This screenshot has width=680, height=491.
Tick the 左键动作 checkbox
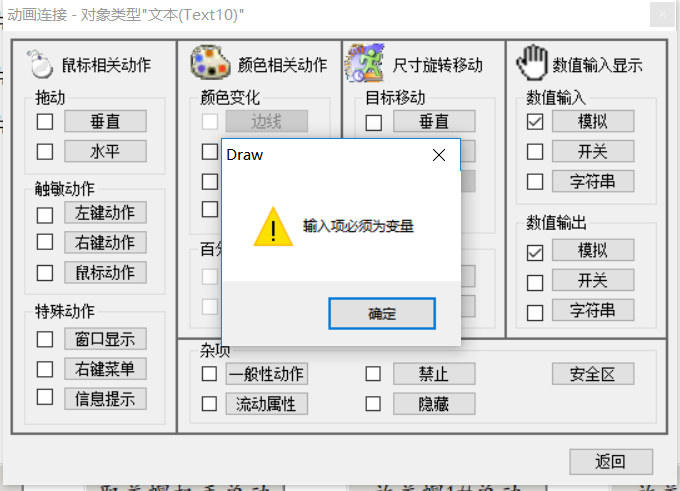[45, 215]
